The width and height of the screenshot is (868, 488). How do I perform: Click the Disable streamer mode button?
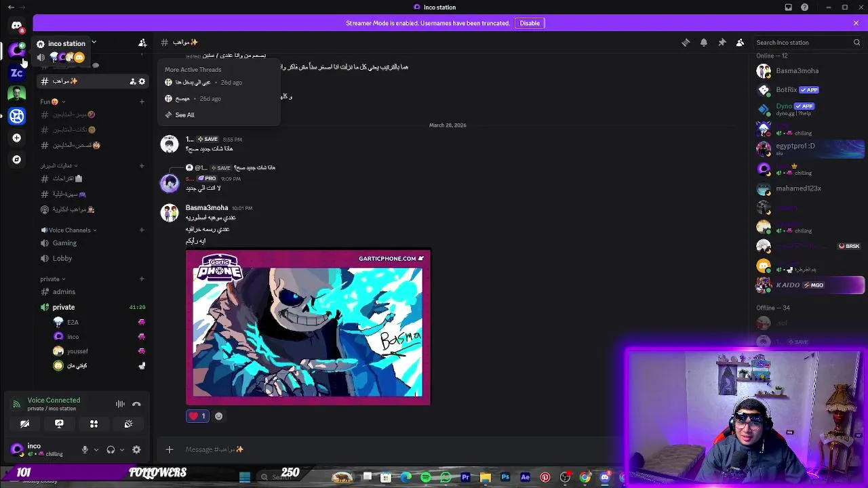click(x=530, y=23)
